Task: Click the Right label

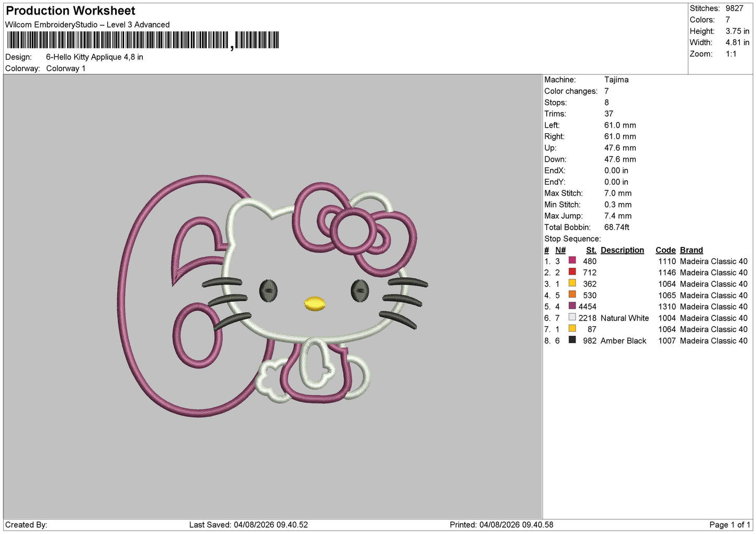Action: point(555,137)
